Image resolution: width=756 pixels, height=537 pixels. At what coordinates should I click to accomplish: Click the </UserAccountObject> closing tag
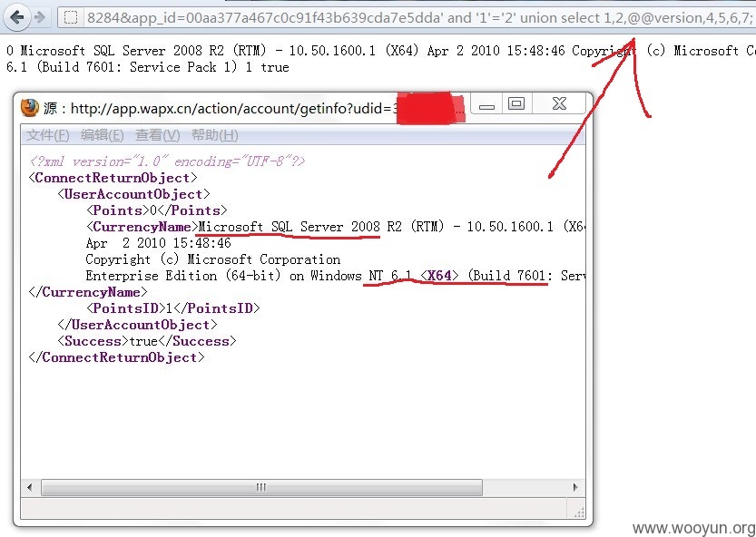(x=137, y=325)
